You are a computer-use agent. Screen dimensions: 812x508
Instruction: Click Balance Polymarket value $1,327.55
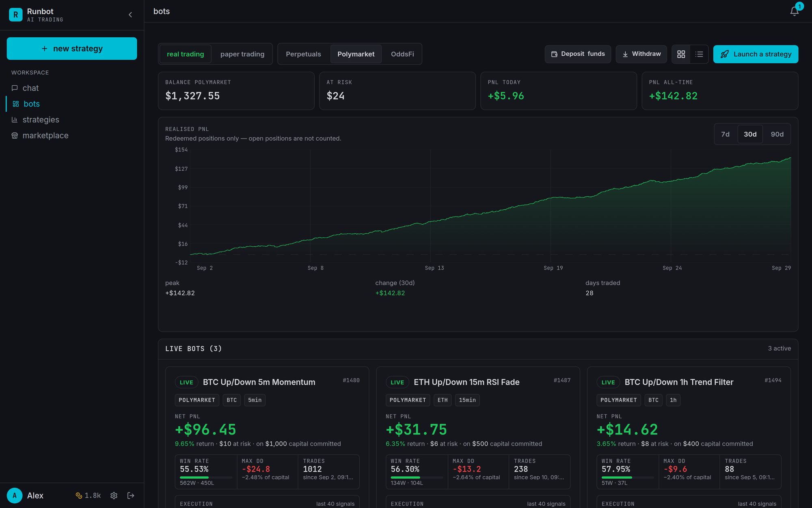pos(192,96)
